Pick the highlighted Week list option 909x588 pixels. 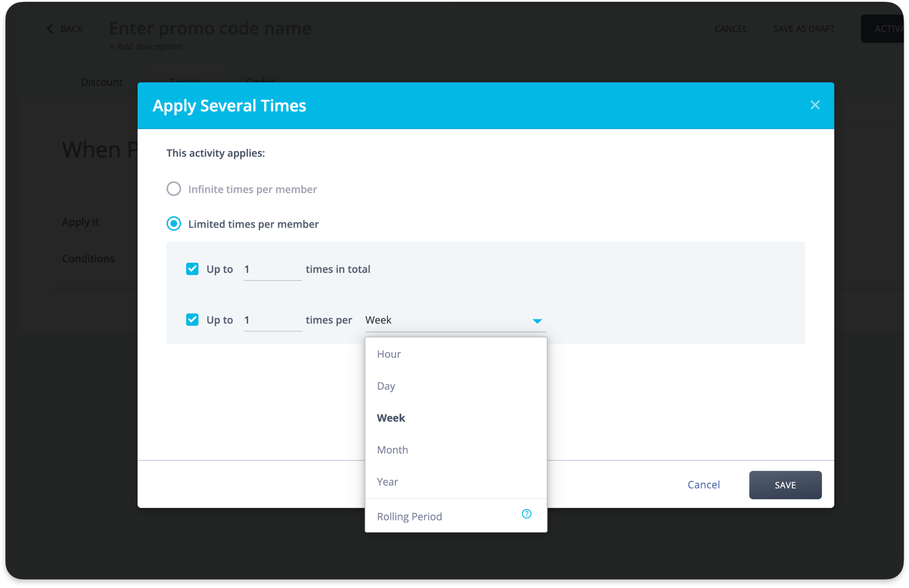click(391, 418)
